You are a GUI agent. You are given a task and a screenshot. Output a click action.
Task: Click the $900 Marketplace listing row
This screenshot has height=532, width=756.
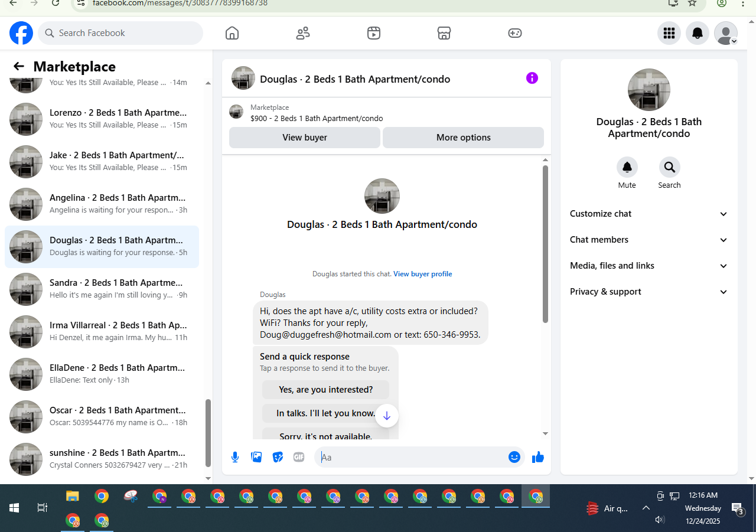386,113
